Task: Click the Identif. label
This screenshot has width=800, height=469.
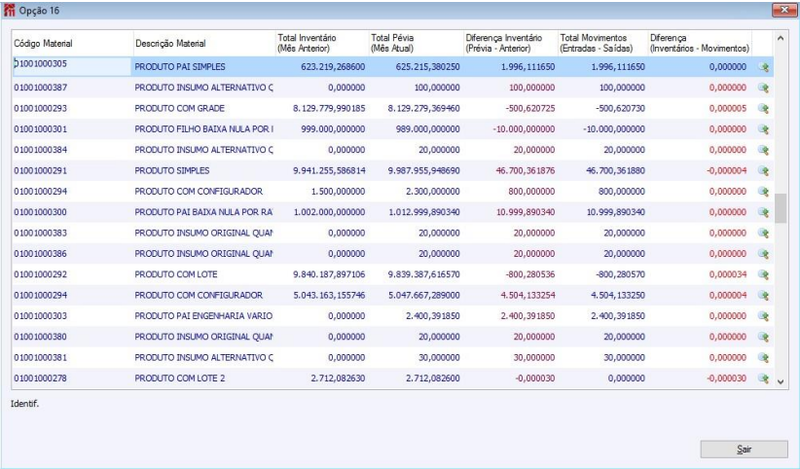Action: (24, 404)
